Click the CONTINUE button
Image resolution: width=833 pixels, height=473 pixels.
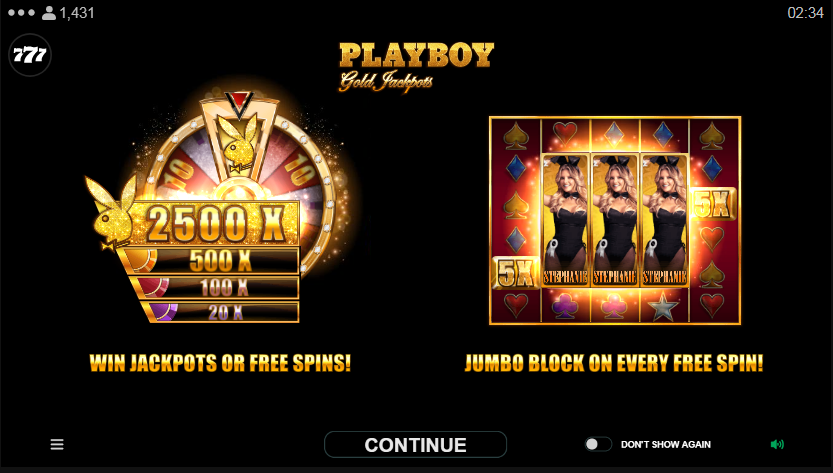pyautogui.click(x=415, y=444)
